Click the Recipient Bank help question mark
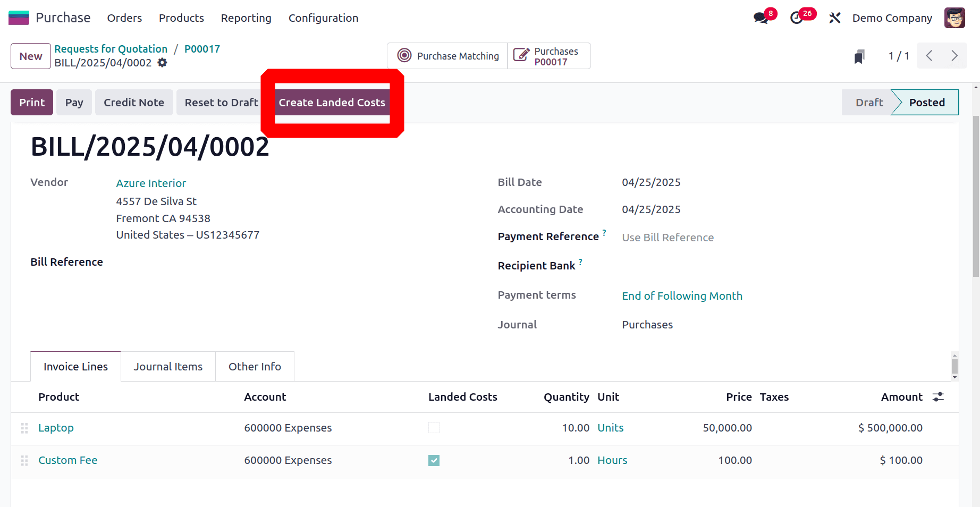Viewport: 980px width, 507px height. tap(580, 262)
